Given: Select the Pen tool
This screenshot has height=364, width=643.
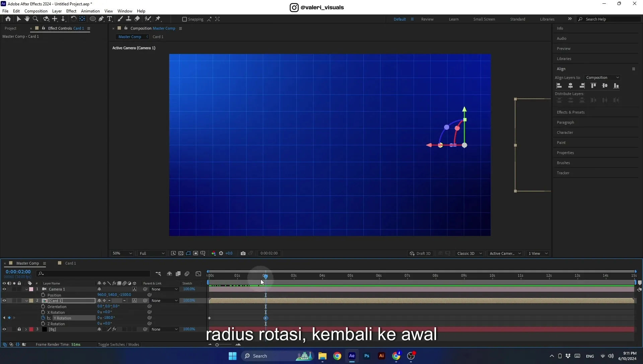Looking at the screenshot, I should [x=101, y=19].
